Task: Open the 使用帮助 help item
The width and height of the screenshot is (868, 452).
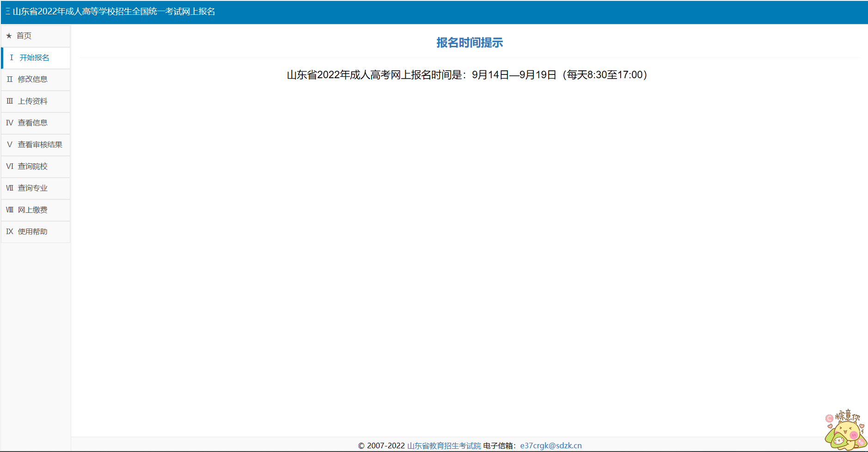Action: tap(32, 232)
